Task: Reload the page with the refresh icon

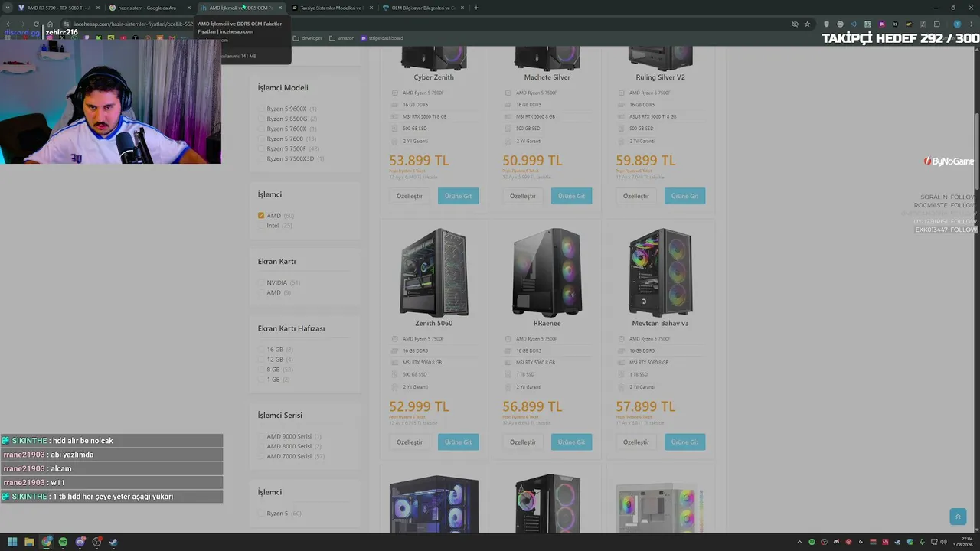Action: point(36,24)
